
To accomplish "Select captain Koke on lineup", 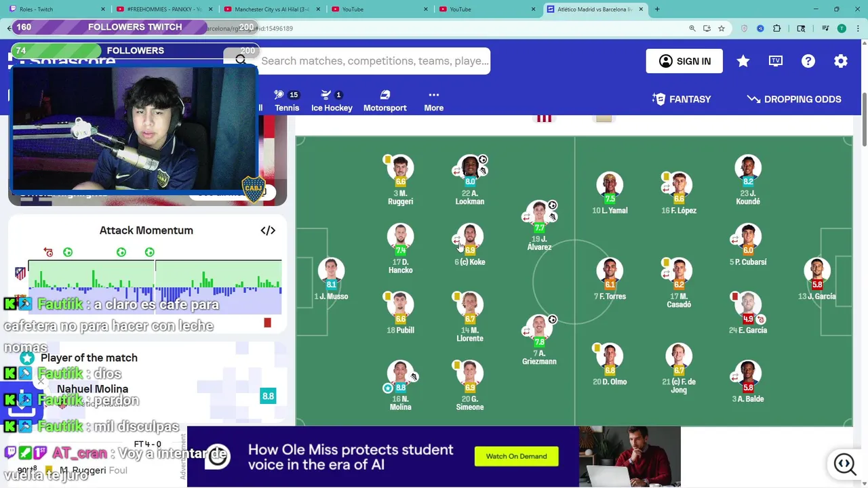I will pos(470,245).
